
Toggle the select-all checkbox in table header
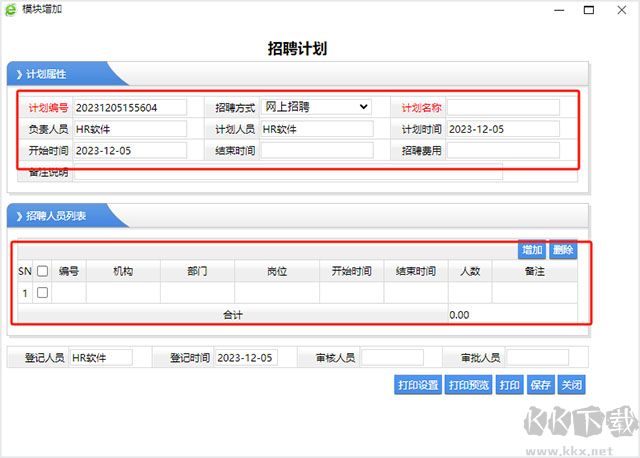pos(42,271)
